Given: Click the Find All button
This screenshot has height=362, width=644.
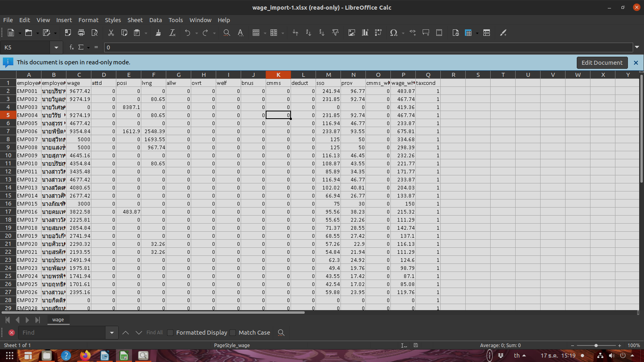Looking at the screenshot, I should click(155, 333).
